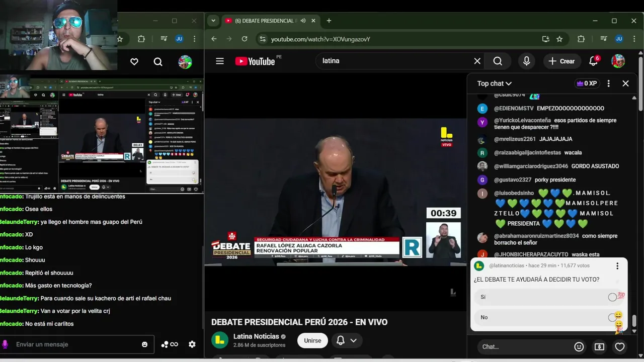Click purple microphone icon in chat box
Viewport: 644px width, 362px height.
(5, 344)
